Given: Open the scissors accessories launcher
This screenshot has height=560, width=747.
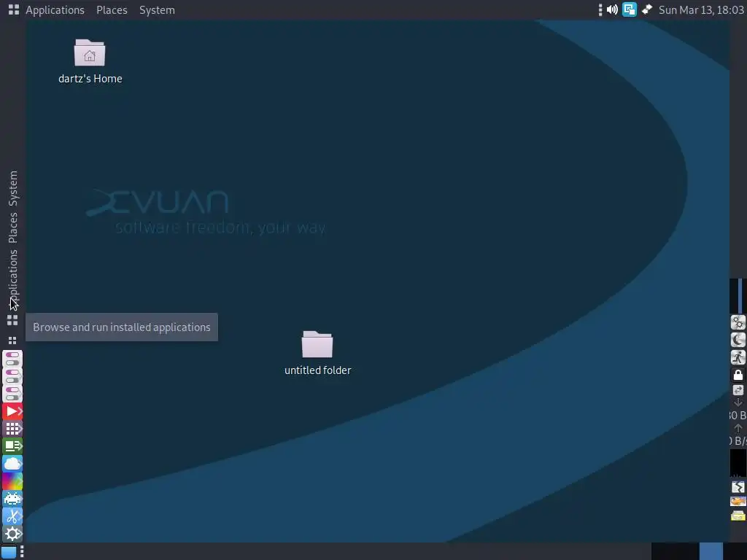Looking at the screenshot, I should tap(12, 516).
